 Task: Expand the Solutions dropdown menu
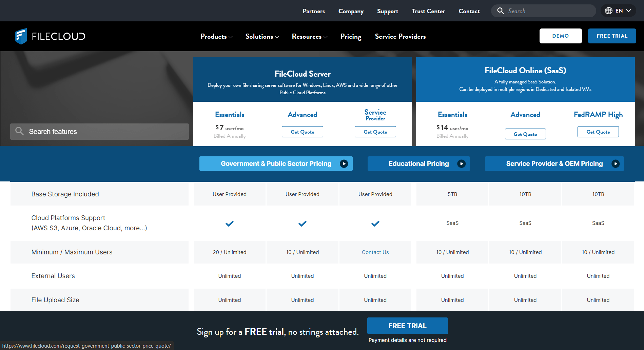click(262, 36)
